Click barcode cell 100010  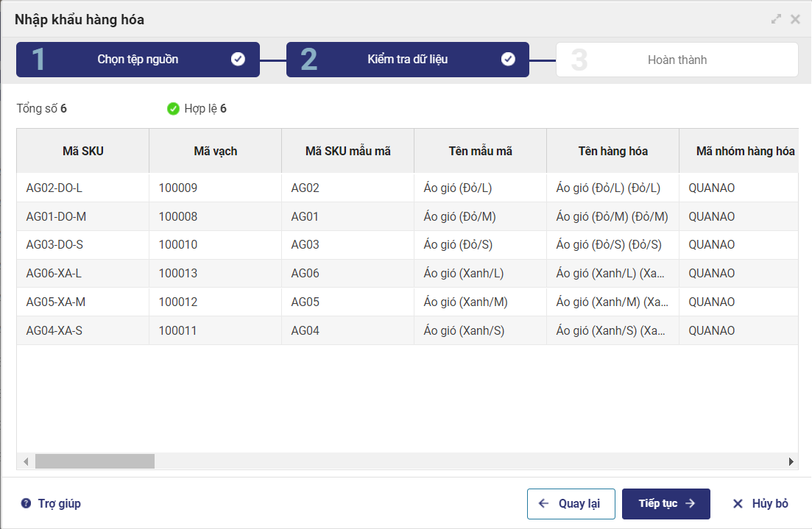(216, 244)
